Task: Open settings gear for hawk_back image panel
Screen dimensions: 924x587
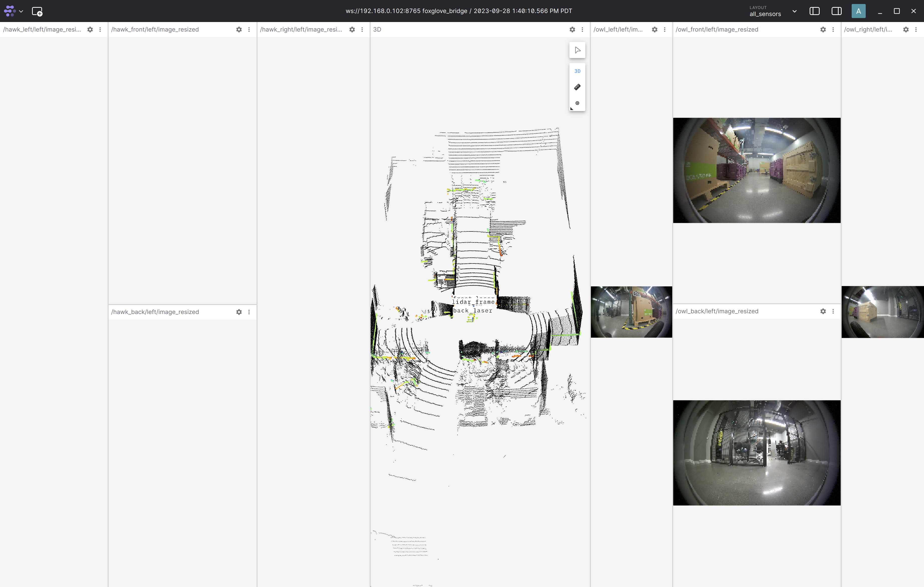Action: (x=239, y=312)
